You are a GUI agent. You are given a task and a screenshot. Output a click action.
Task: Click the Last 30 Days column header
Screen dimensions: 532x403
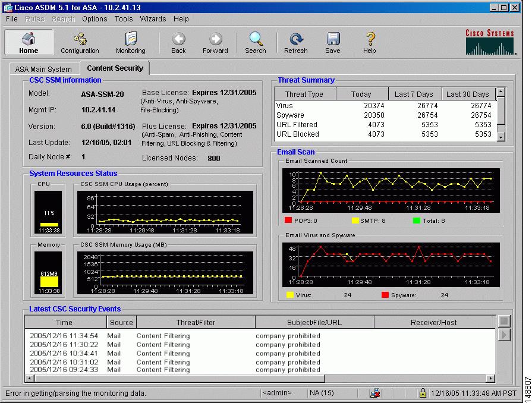click(468, 94)
